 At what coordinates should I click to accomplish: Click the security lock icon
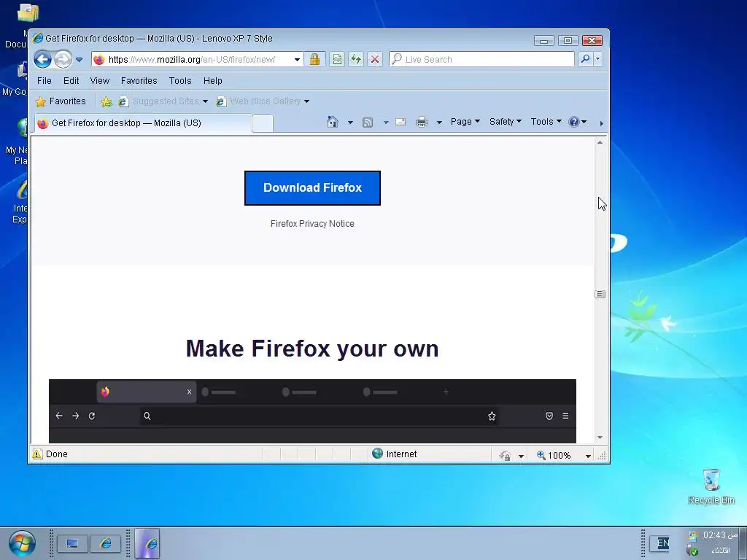314,59
